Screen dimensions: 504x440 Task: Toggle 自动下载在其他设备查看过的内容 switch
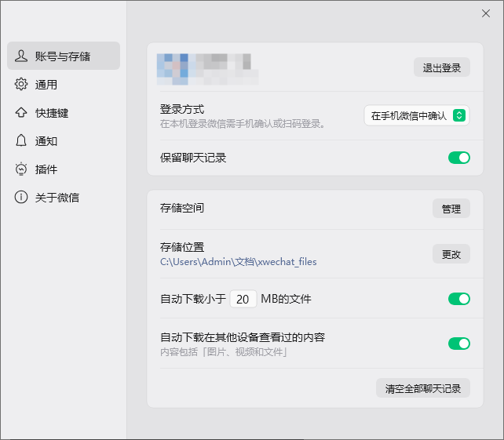point(459,344)
